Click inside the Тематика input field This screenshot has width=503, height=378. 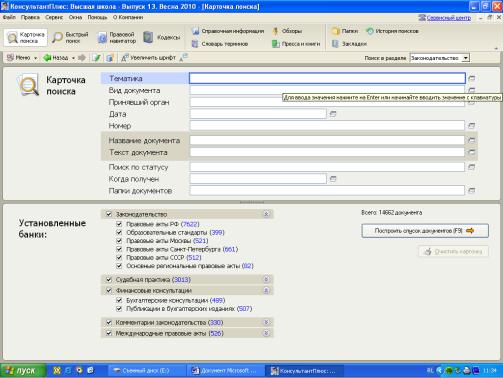(327, 78)
